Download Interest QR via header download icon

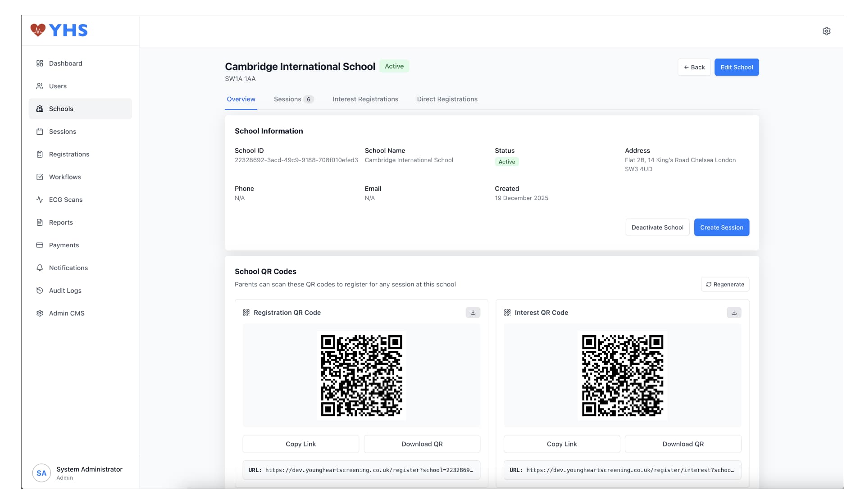734,313
